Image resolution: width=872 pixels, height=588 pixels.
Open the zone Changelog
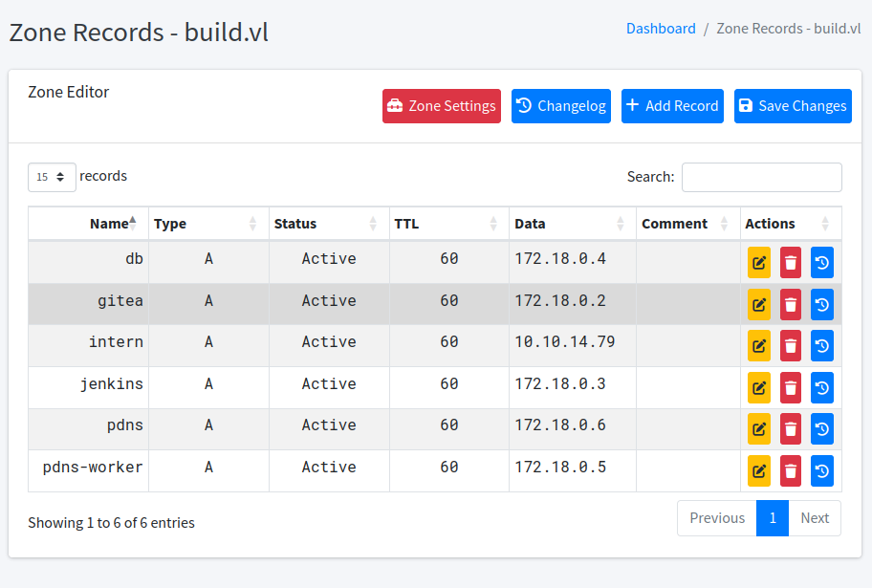point(561,106)
